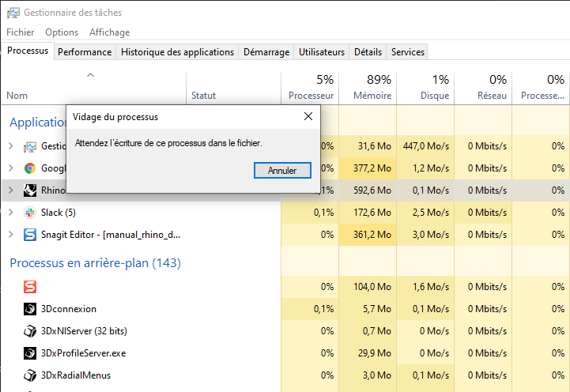Expand the Rhino process group
Image resolution: width=570 pixels, height=392 pixels.
11,190
